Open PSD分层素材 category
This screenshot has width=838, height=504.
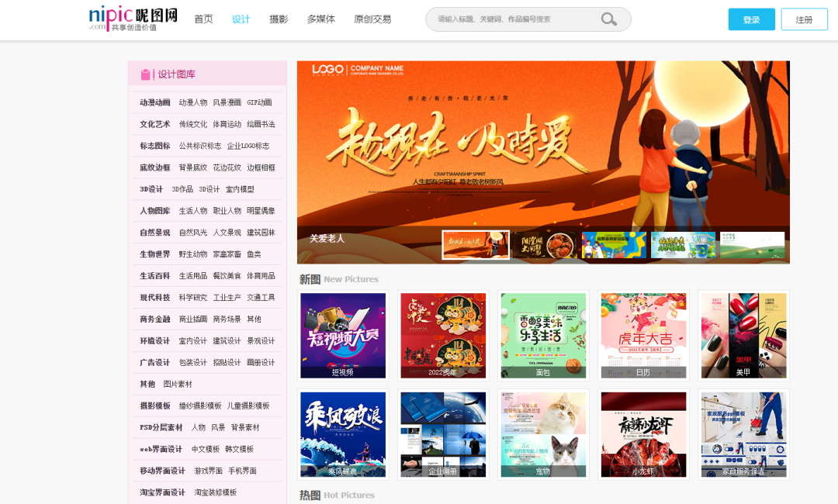161,428
